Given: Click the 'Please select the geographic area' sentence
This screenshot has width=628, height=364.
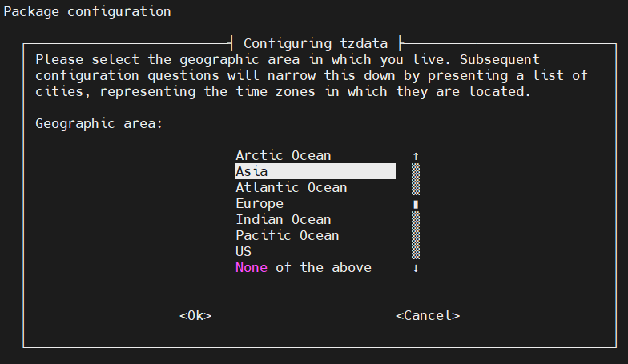Looking at the screenshot, I should click(239, 59).
